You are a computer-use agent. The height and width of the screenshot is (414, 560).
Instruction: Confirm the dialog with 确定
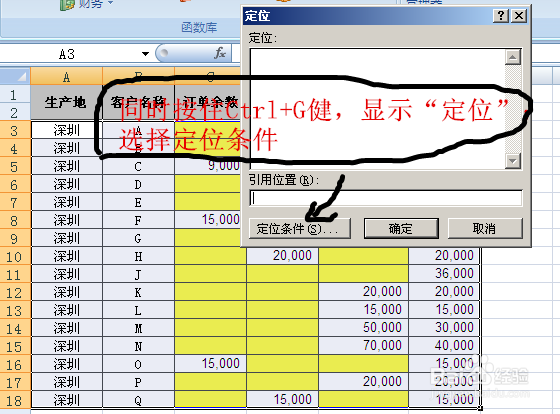tap(401, 228)
